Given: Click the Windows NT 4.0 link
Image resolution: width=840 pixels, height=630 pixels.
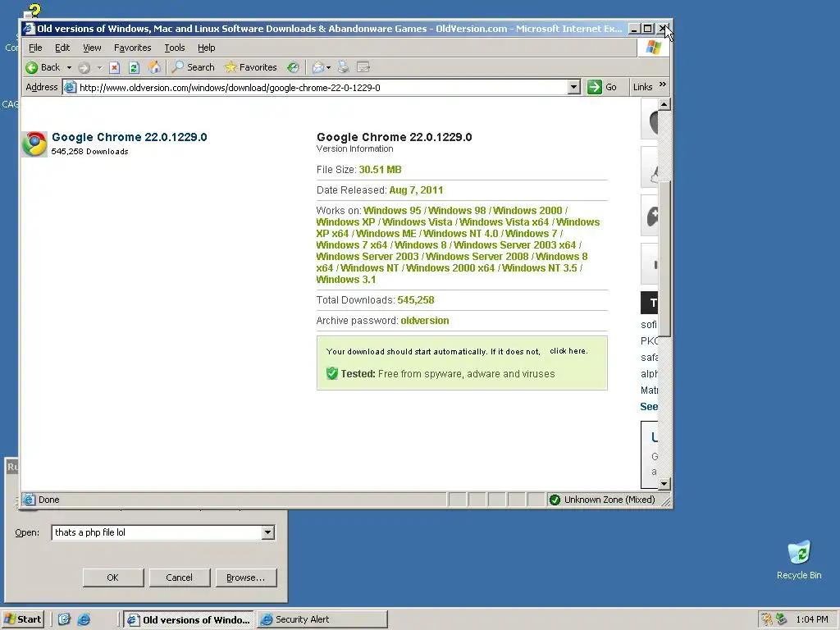Looking at the screenshot, I should point(461,234).
